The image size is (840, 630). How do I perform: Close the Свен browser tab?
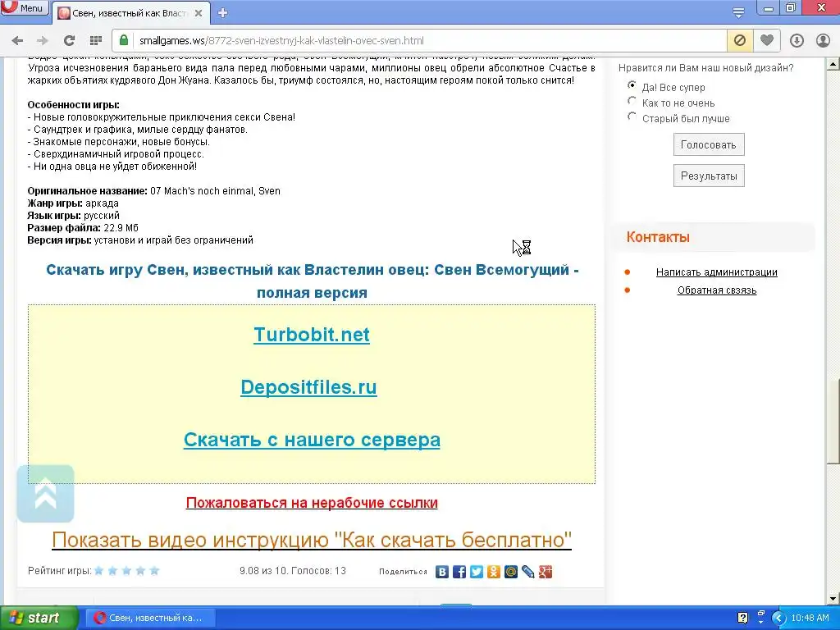(199, 13)
